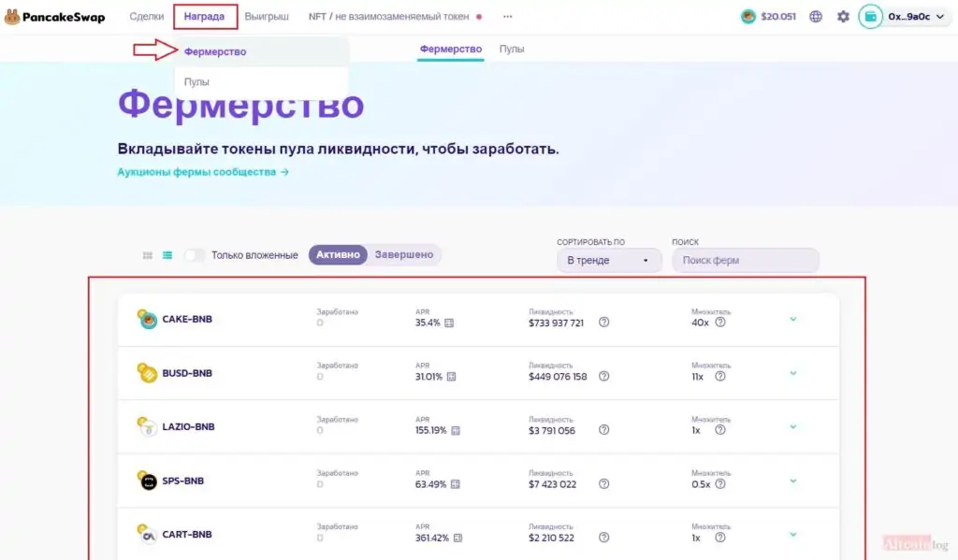Click the LAZIO-BNB pair name
The width and height of the screenshot is (958, 560).
tap(188, 427)
